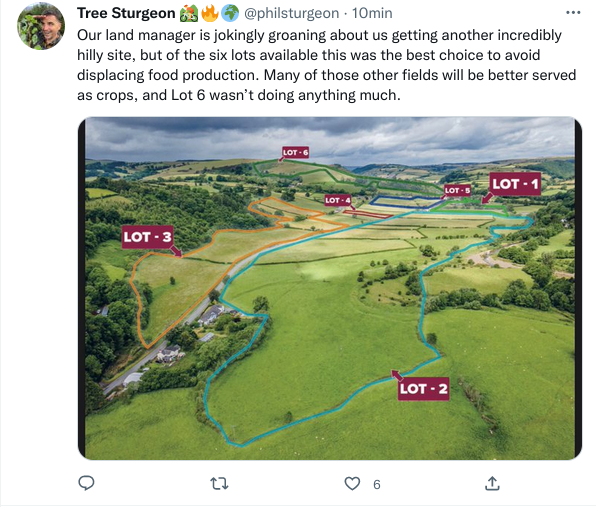
Task: Click the LOT - 3 label in image
Action: tap(147, 237)
